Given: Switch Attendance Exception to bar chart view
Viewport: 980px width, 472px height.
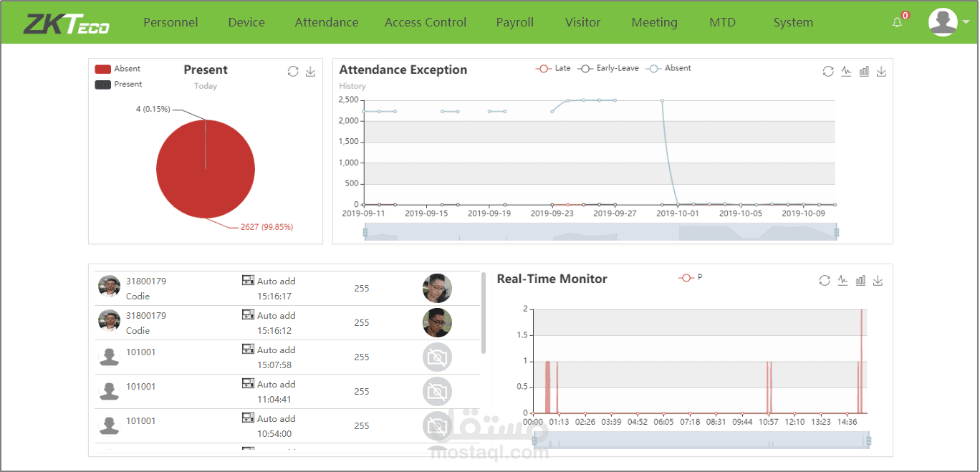Looking at the screenshot, I should [x=864, y=71].
